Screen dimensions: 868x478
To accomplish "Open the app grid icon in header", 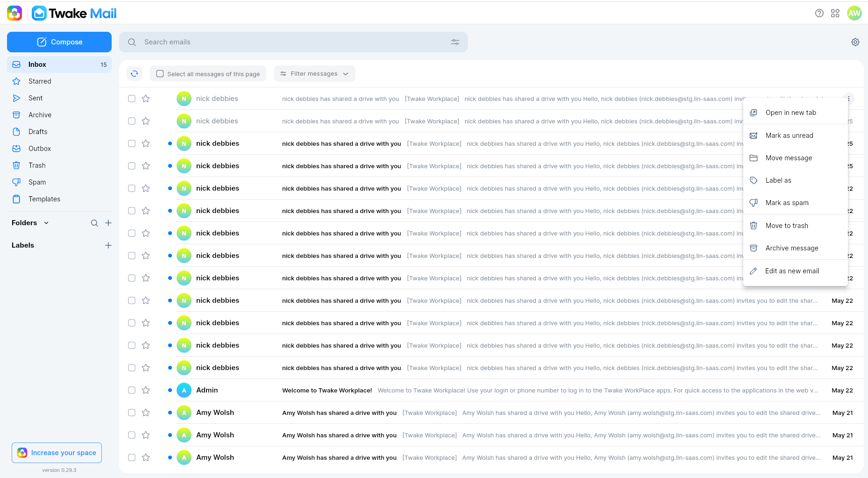I will (x=835, y=13).
